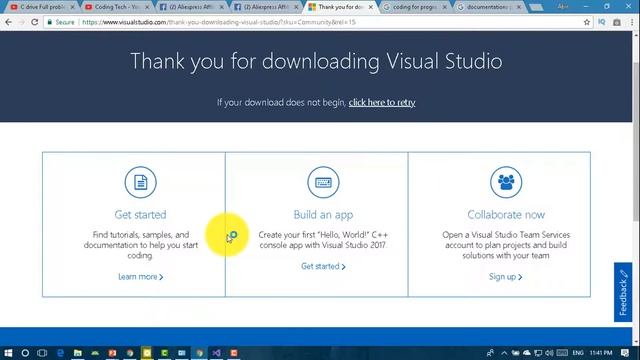Click the volume speaker tray icon
This screenshot has width=640, height=360.
549,353
